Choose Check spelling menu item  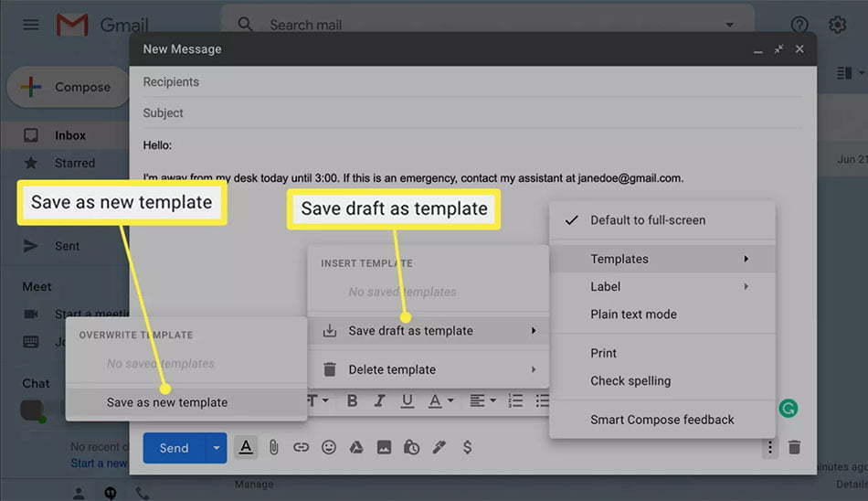coord(630,380)
